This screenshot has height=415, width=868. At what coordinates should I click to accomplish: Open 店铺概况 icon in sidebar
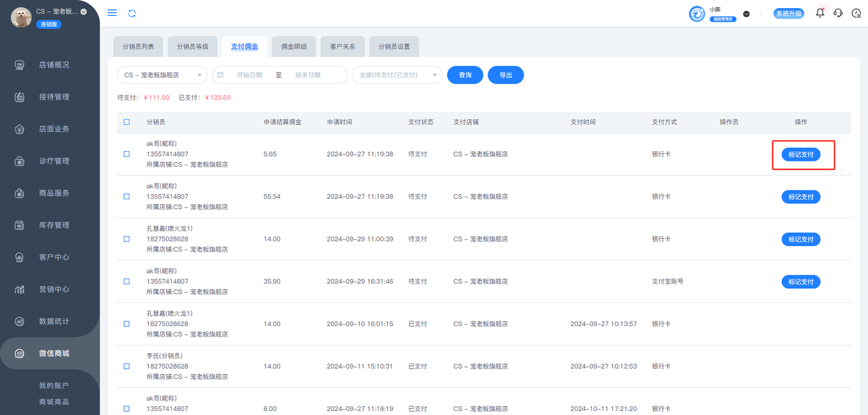click(20, 65)
